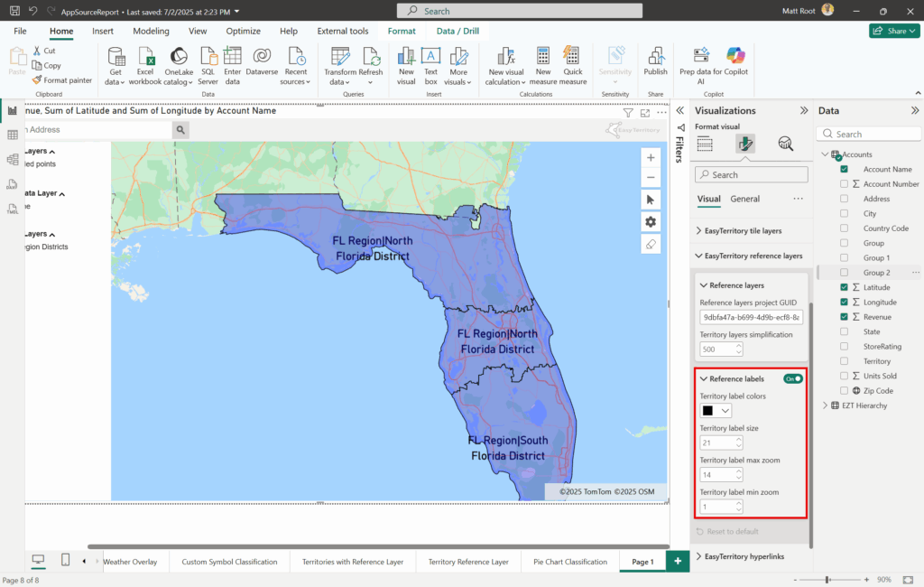This screenshot has width=924, height=587.
Task: Switch to Pie Chart Classification page tab
Action: coord(570,562)
